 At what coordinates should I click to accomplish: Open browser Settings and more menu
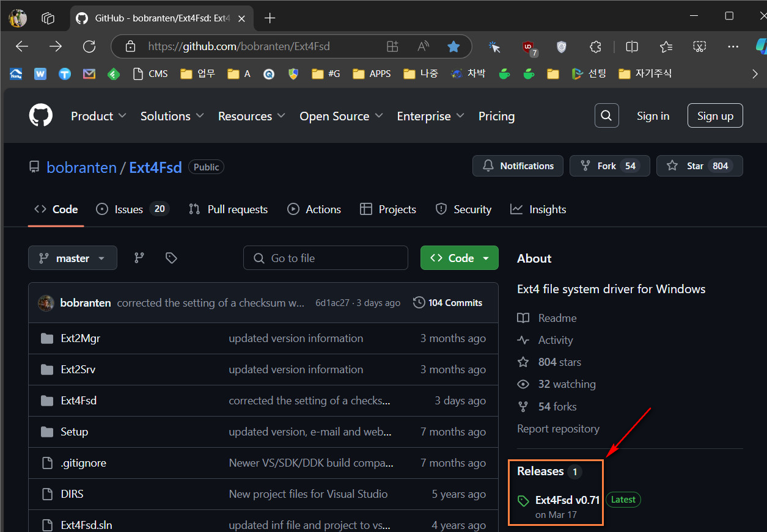(733, 46)
